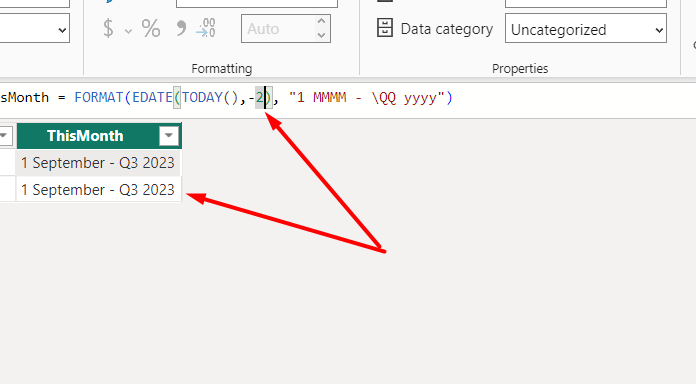Click the currency format dollar icon
The image size is (696, 384).
pos(108,28)
